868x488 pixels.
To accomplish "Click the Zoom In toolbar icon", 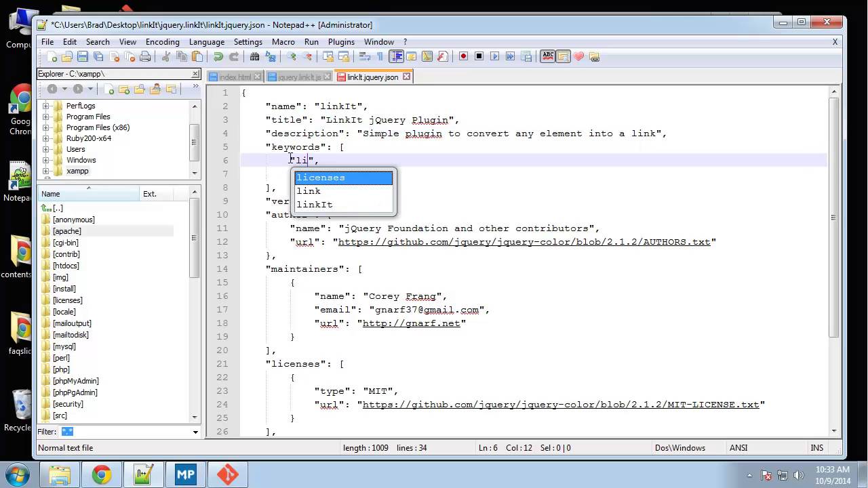I will tap(292, 56).
